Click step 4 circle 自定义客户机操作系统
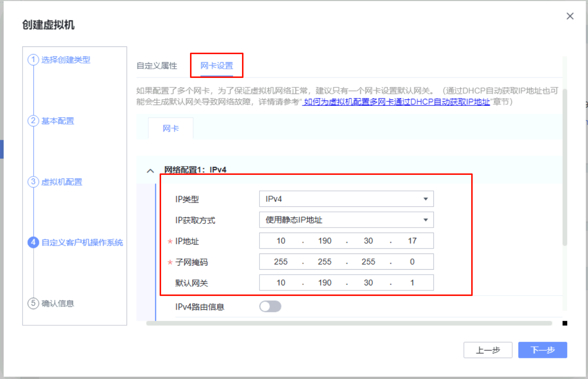The width and height of the screenshot is (588, 379). (33, 242)
